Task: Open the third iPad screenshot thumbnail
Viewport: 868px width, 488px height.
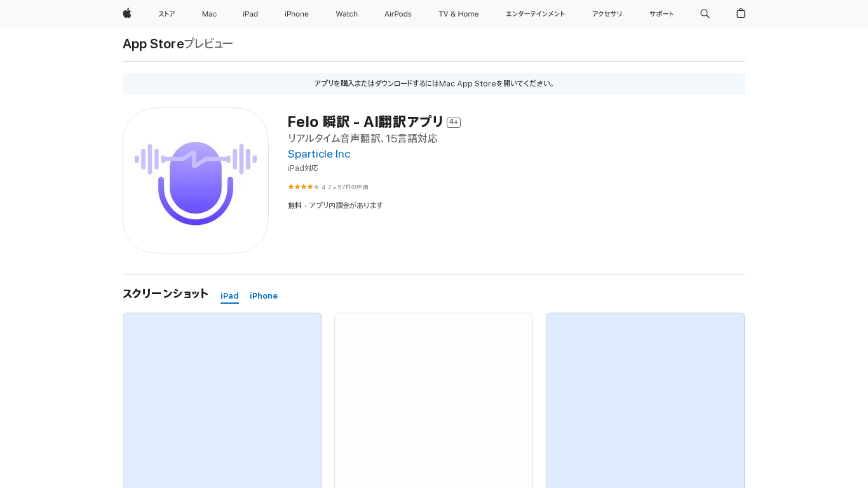Action: point(646,400)
